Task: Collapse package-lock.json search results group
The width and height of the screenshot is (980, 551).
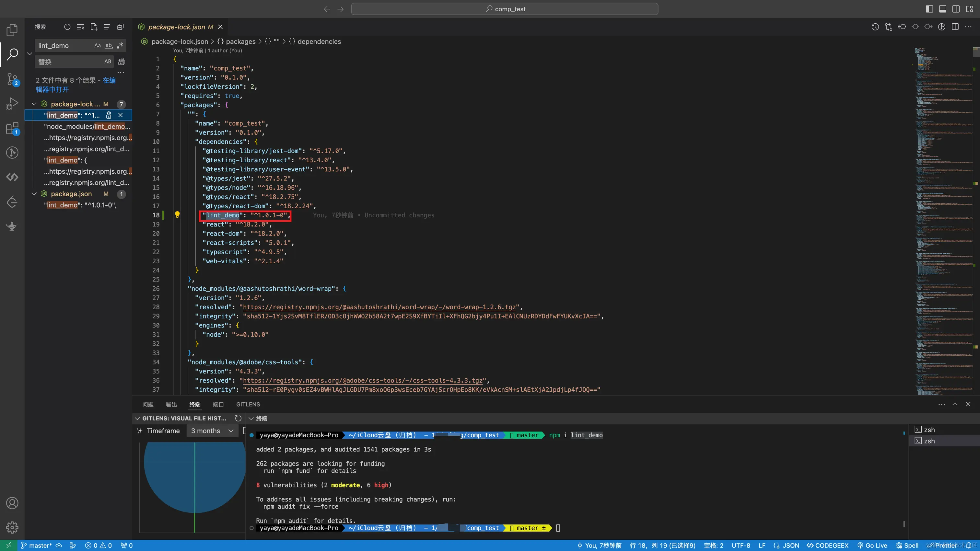Action: click(34, 104)
